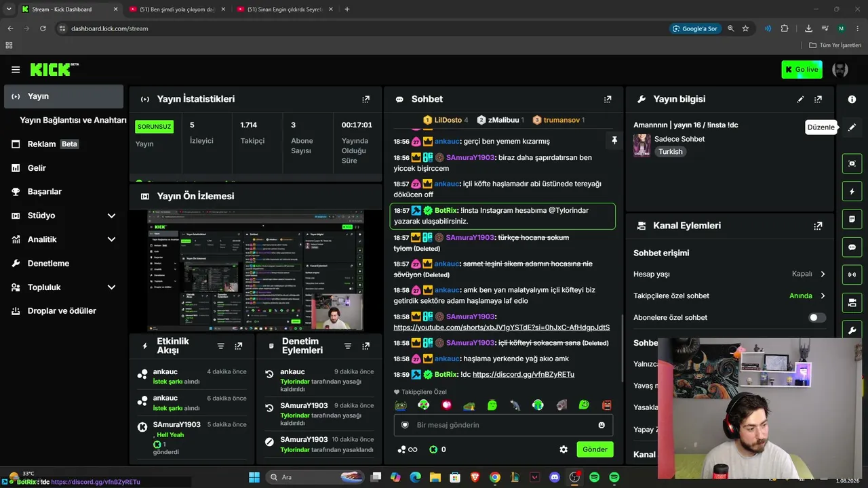Open the document notes icon in the right sidebar
Viewport: 868px width, 488px height.
(x=852, y=220)
